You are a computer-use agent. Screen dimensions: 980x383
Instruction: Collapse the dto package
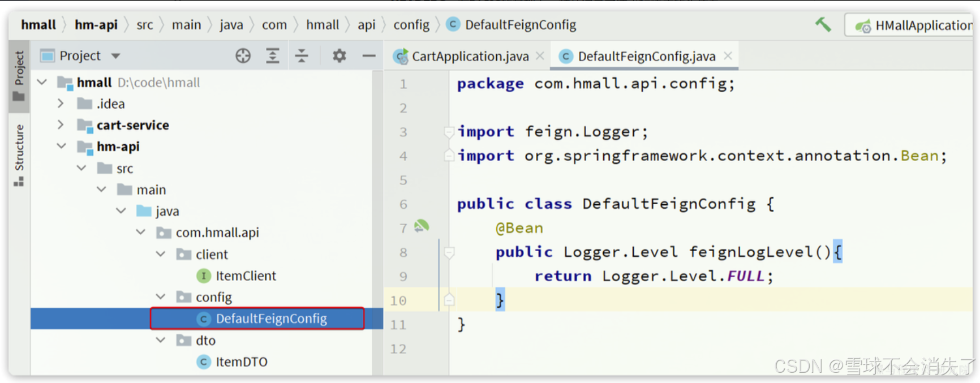click(x=161, y=340)
